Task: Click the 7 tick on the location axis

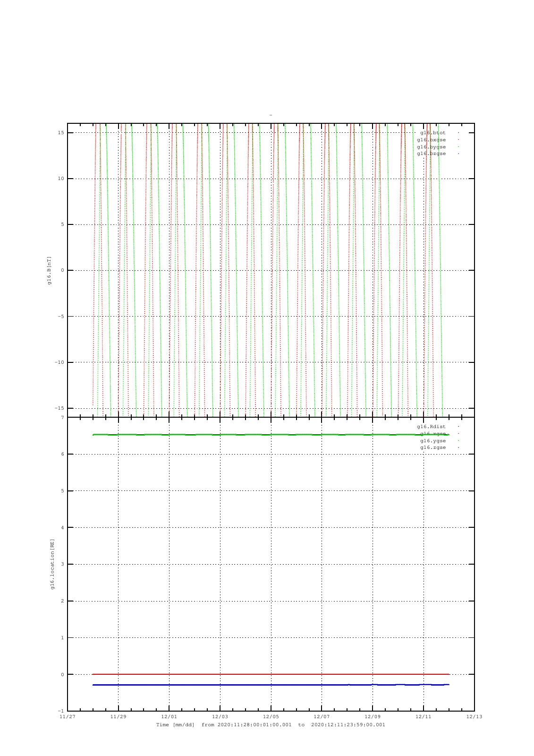Action: [62, 418]
